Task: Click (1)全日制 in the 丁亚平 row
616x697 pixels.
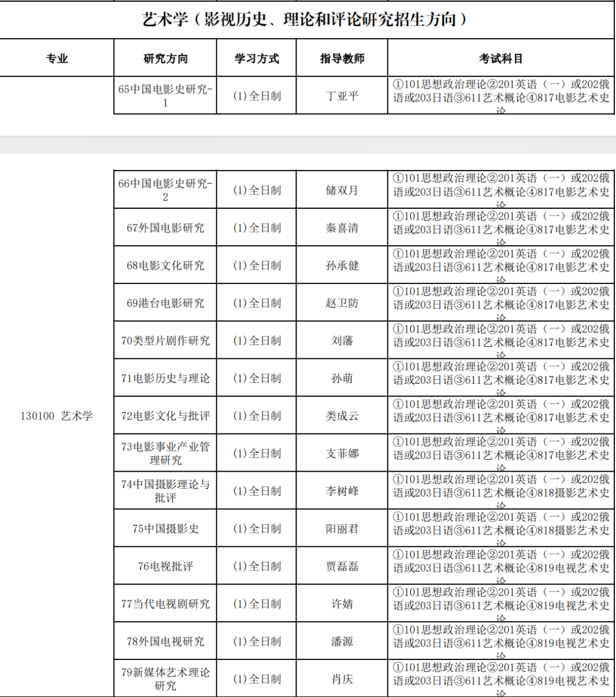Action: tap(257, 96)
